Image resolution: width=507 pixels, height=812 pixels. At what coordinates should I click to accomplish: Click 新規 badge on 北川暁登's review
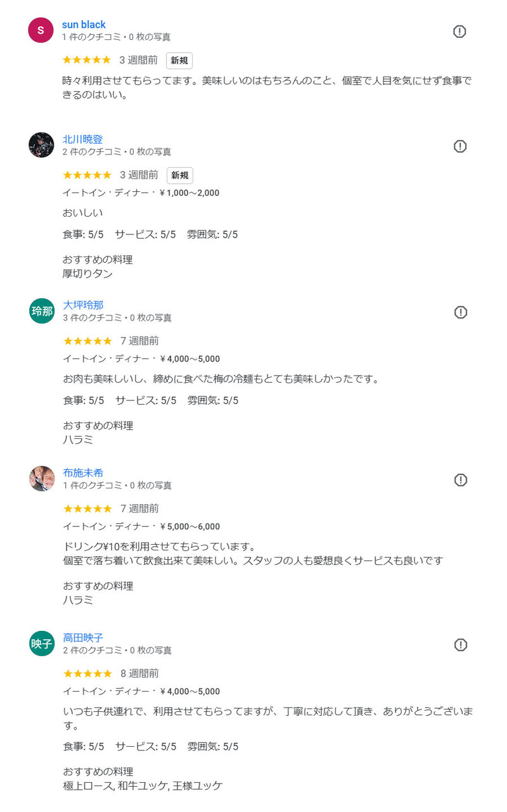point(180,175)
